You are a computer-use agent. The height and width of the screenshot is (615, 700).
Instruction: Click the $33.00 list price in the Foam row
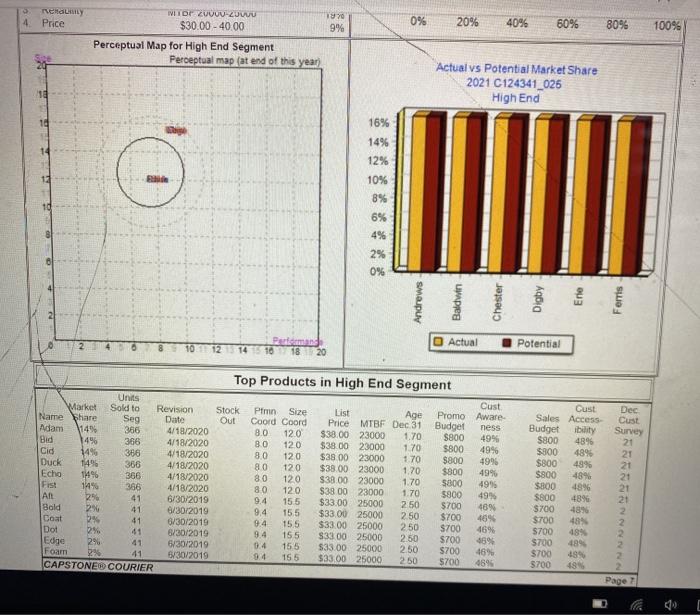tap(332, 559)
